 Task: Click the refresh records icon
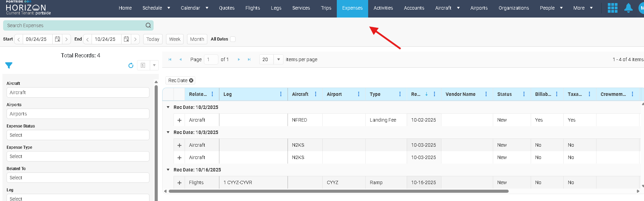point(131,65)
